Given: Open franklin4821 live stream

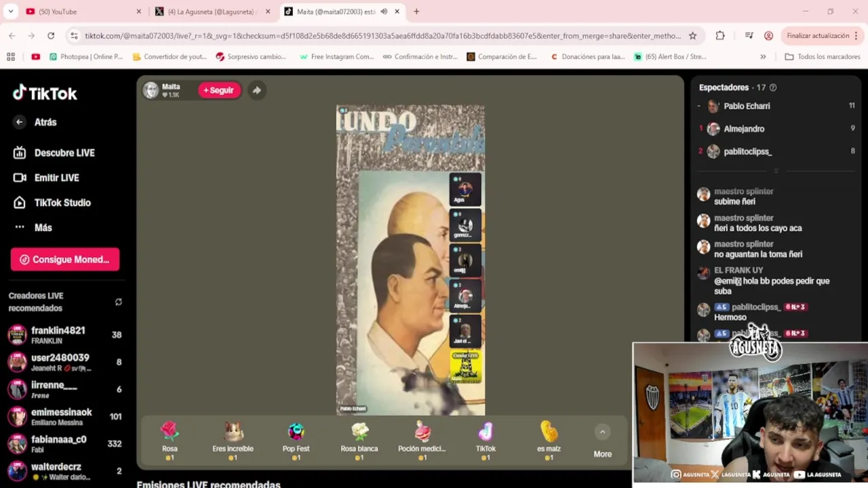Looking at the screenshot, I should [x=64, y=335].
